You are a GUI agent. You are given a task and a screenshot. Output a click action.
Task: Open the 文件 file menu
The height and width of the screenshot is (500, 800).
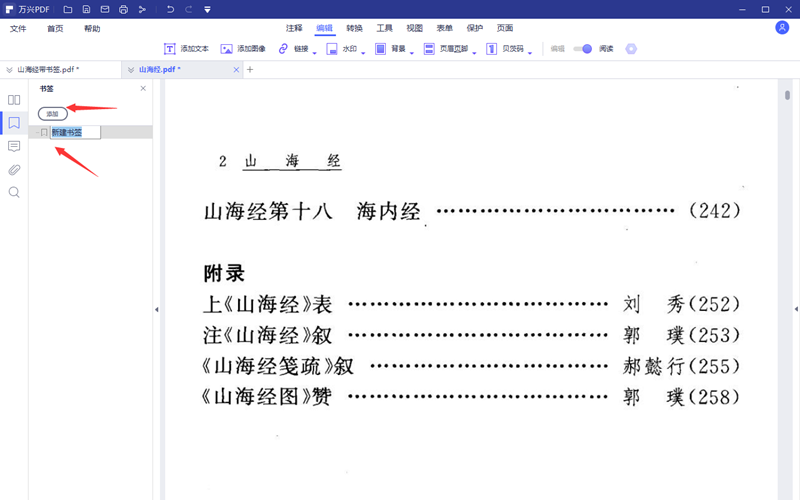18,29
